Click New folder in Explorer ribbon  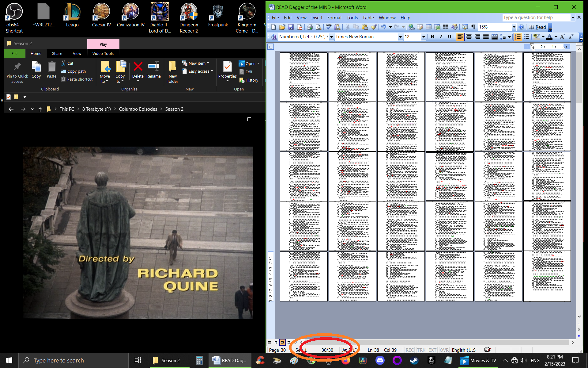[x=173, y=72]
